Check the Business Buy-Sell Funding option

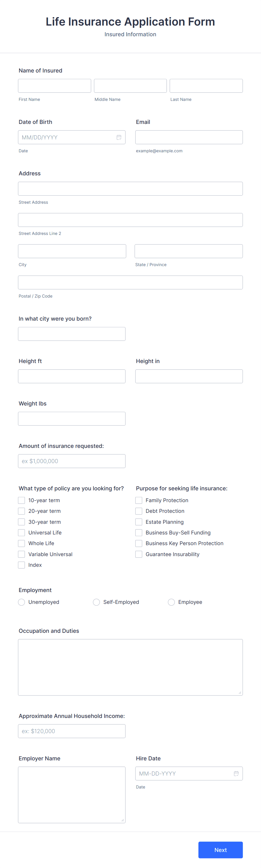coord(138,532)
